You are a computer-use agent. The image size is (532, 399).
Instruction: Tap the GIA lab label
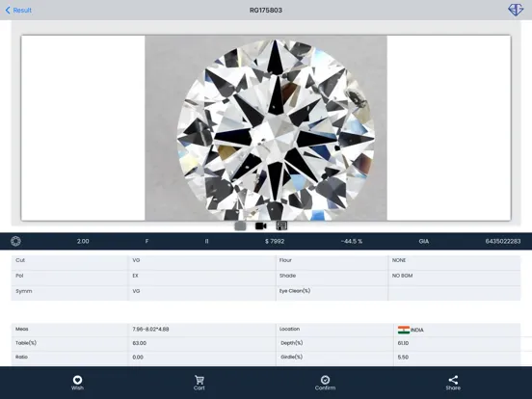point(424,241)
